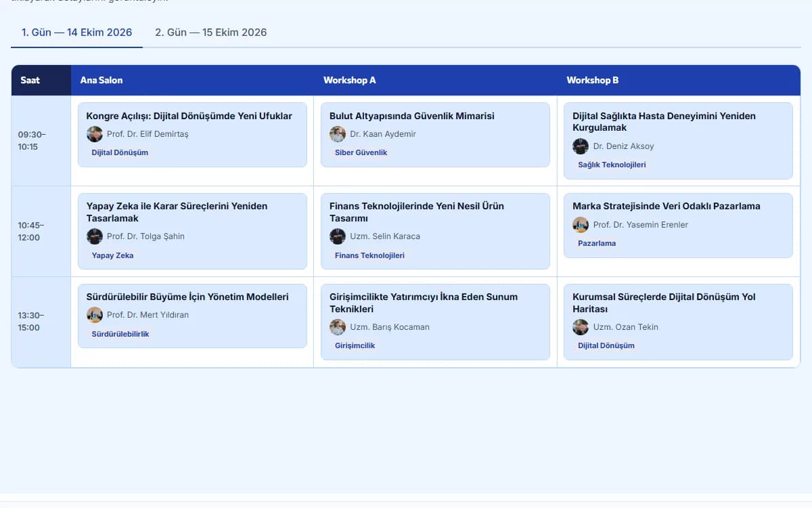Click speaker name Dr. Deniz Aksoy
Screen dimensions: 812x508
[x=624, y=146]
